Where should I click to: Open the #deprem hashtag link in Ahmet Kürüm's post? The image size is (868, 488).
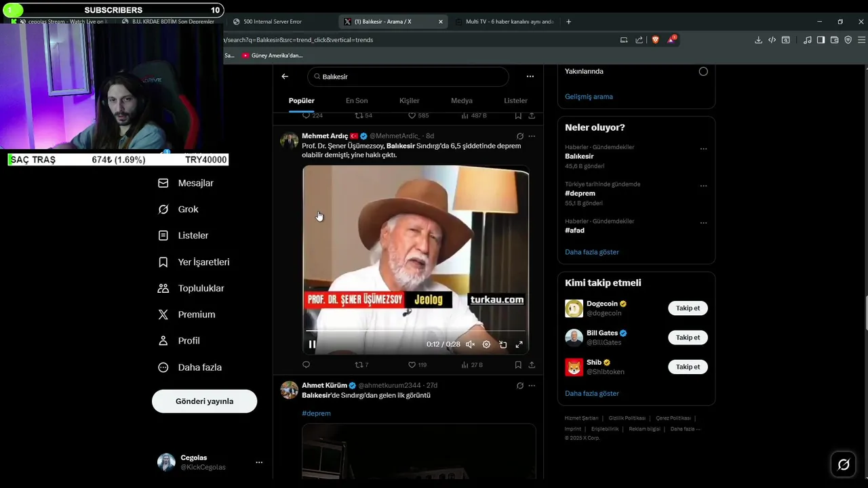pyautogui.click(x=316, y=413)
